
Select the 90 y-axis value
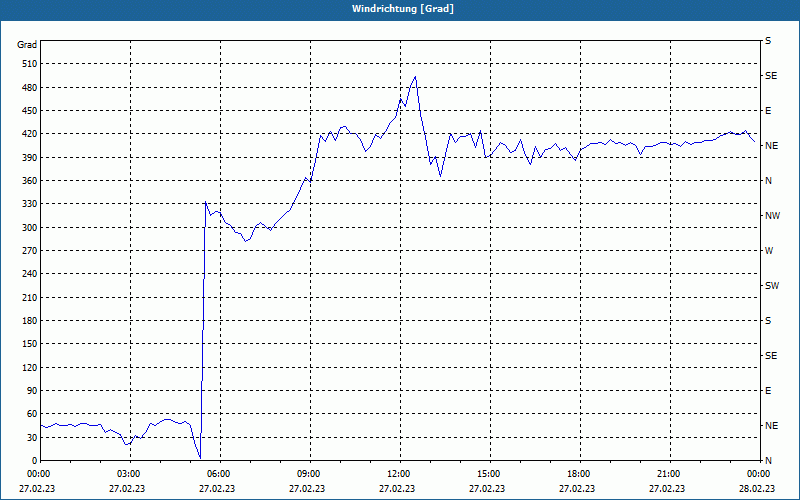tap(32, 391)
